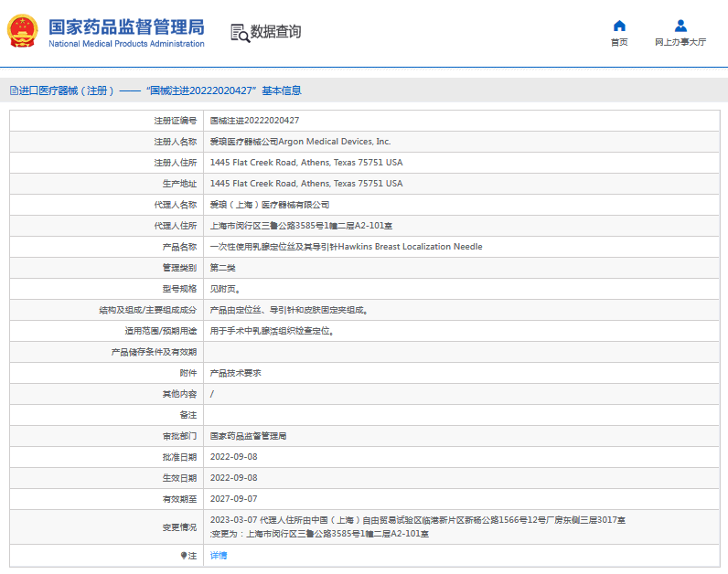The image size is (728, 574).
Task: Click the 国家药品监督管理局 site title
Action: 126,27
